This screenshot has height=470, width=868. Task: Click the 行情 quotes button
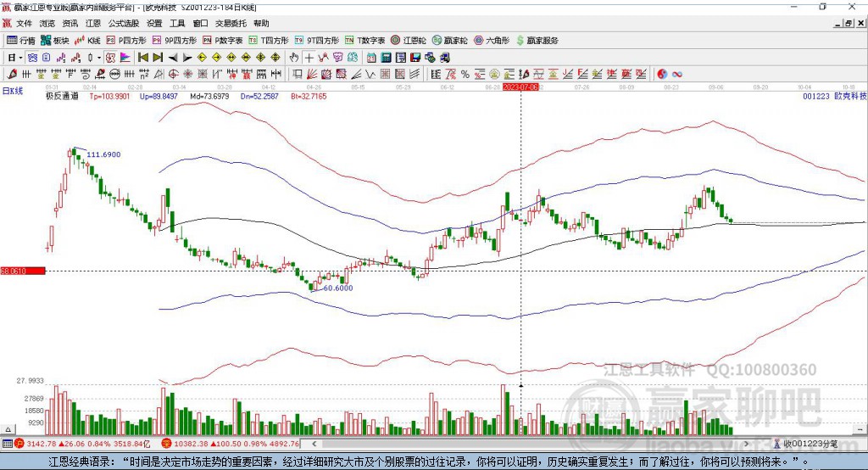pyautogui.click(x=21, y=41)
